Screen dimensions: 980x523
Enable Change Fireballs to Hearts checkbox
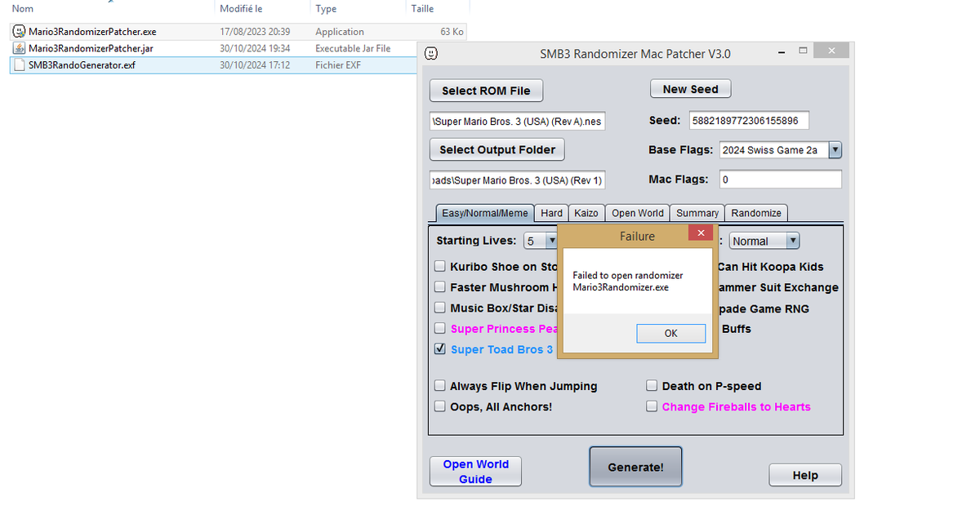(x=653, y=406)
